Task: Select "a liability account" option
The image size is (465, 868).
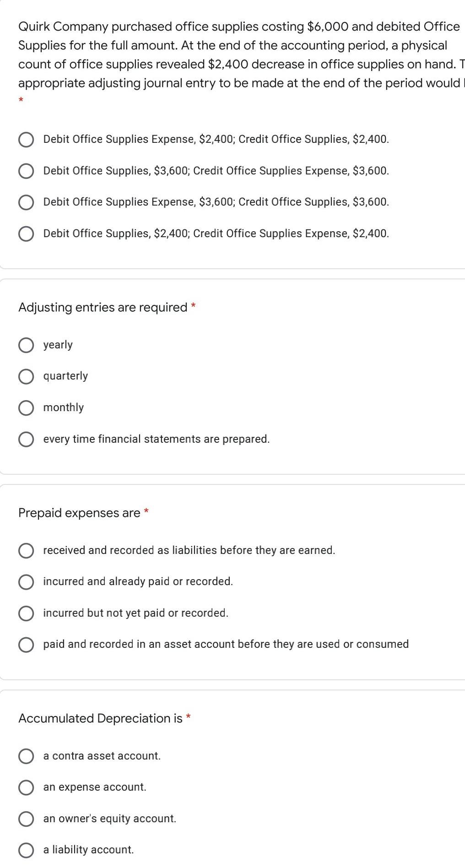Action: click(x=26, y=850)
